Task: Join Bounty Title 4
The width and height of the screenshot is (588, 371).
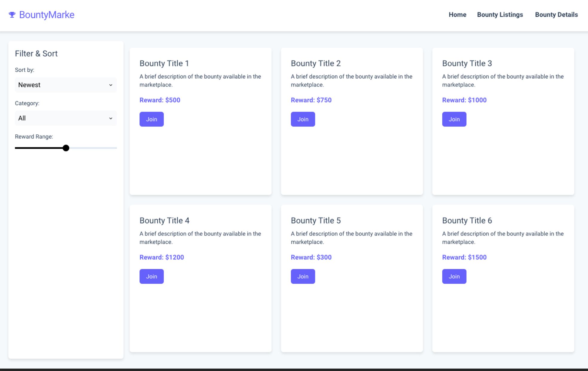Action: click(152, 276)
